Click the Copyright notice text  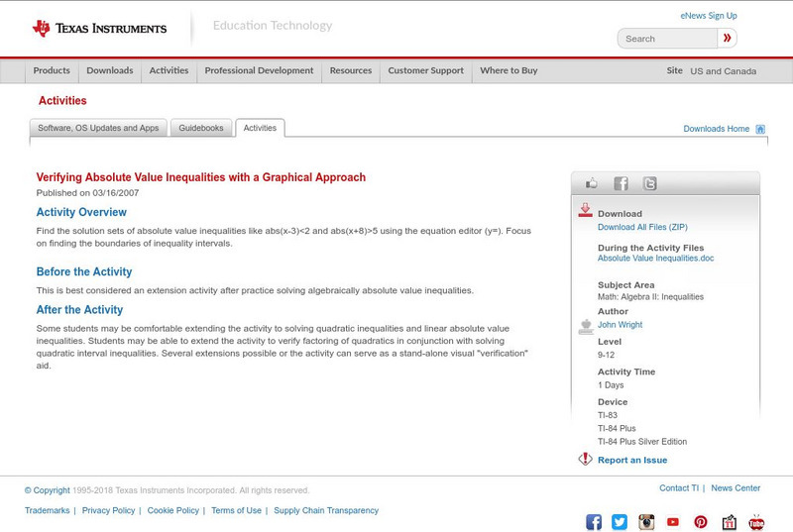coord(167,490)
